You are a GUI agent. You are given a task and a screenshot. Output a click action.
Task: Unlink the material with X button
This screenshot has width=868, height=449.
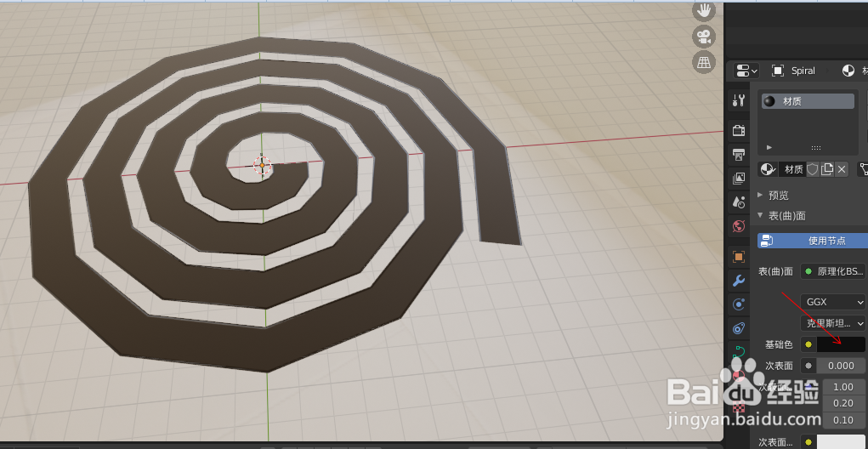coord(842,169)
